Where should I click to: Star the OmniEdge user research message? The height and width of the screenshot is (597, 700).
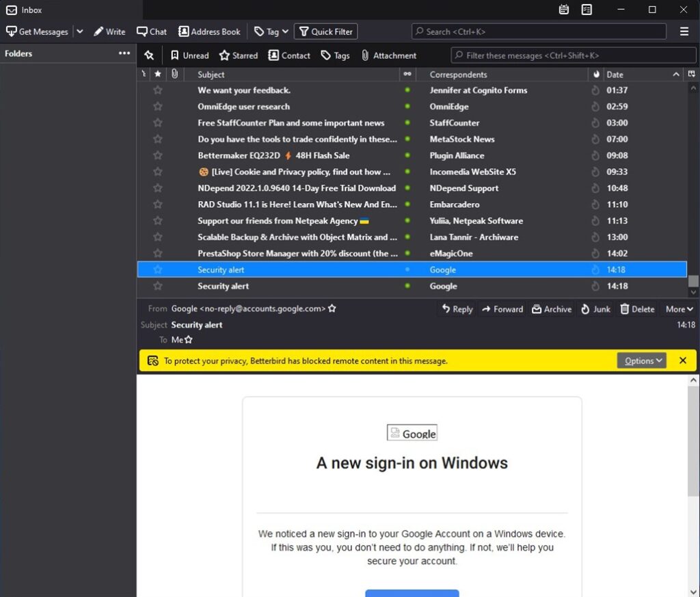tap(158, 107)
